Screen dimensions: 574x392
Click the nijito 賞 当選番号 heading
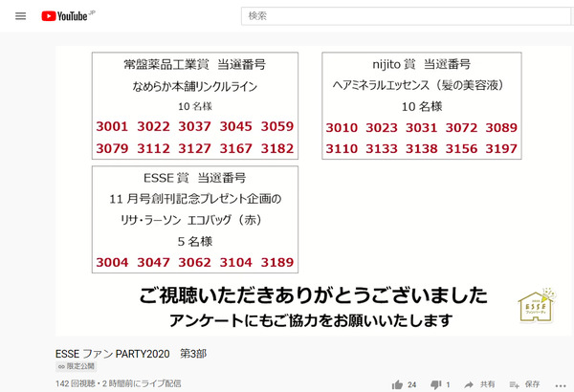point(421,64)
